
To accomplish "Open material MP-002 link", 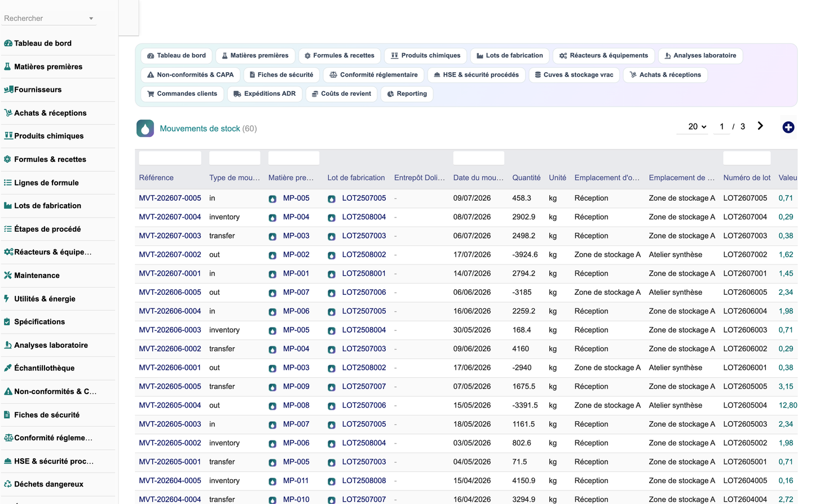I will (x=296, y=254).
